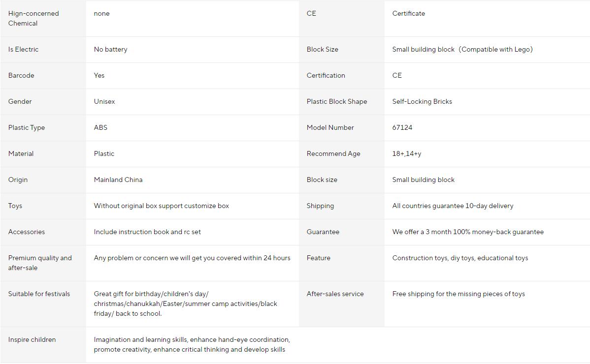Click 'Include instruction book and rc set' text
The width and height of the screenshot is (590, 364).
(147, 232)
